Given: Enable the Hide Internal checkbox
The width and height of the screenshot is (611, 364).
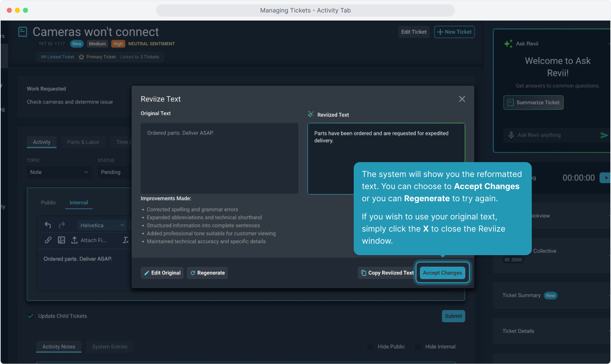Looking at the screenshot, I should (418, 346).
